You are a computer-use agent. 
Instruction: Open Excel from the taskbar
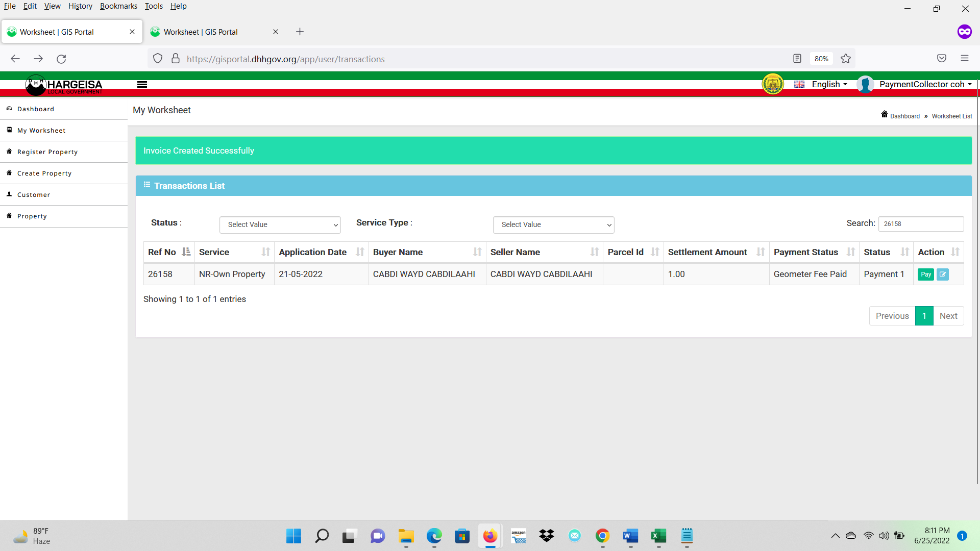(x=658, y=536)
